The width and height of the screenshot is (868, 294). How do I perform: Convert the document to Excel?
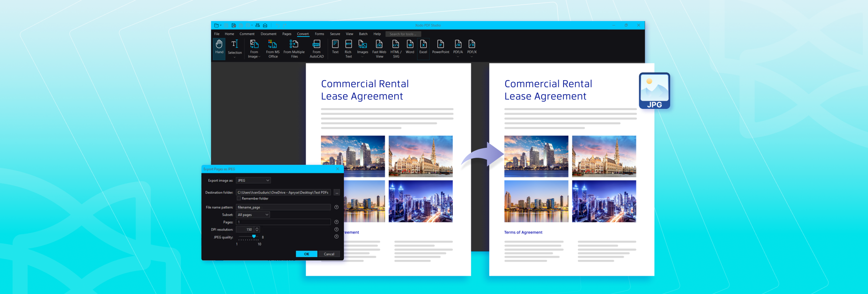(x=423, y=47)
